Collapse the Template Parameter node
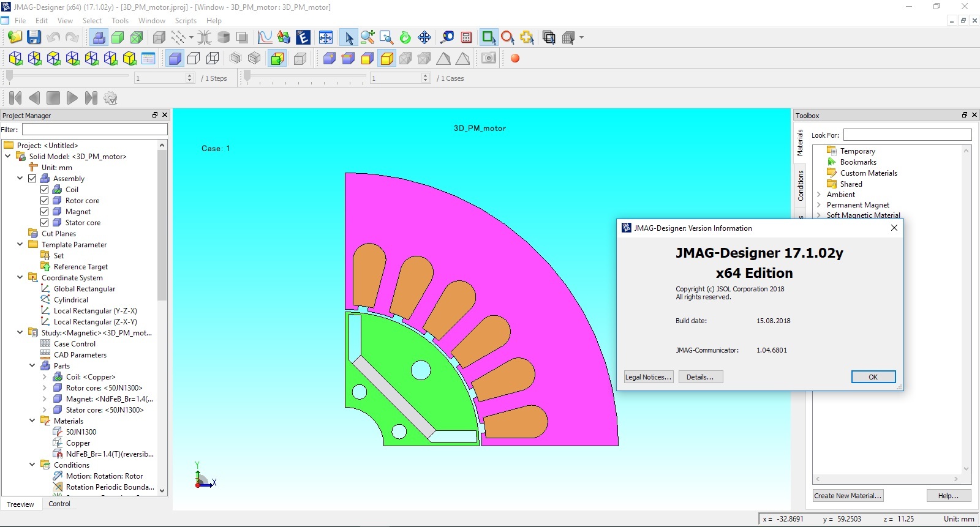 [20, 244]
